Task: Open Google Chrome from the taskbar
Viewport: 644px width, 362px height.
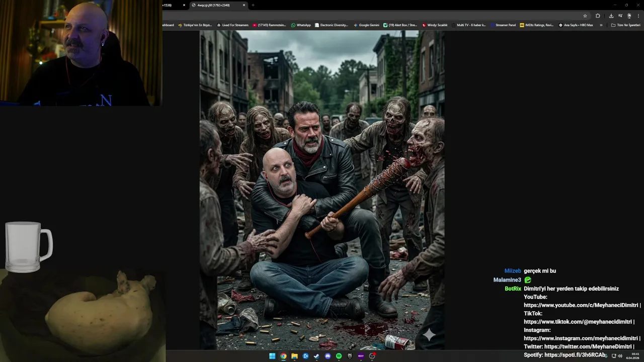Action: pyautogui.click(x=283, y=356)
